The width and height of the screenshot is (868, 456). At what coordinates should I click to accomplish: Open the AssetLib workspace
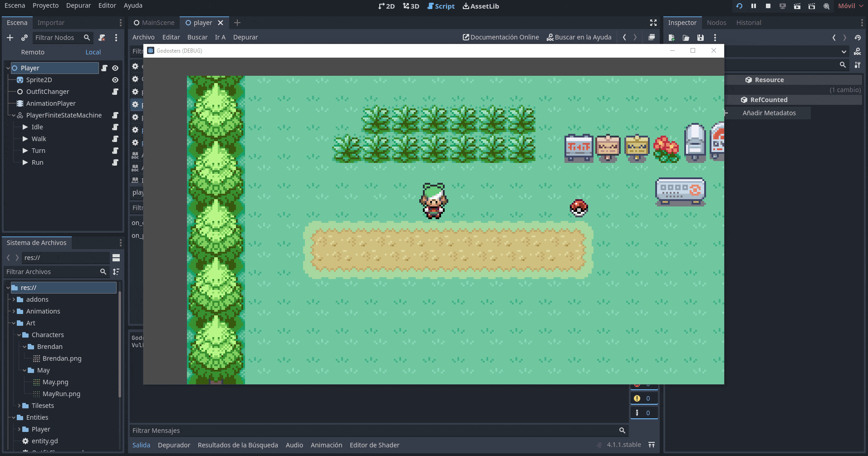click(481, 6)
